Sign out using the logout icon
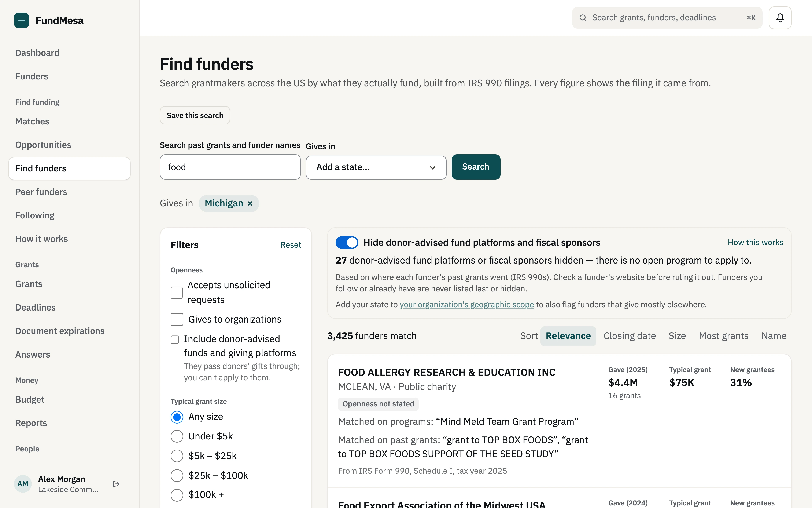Image resolution: width=812 pixels, height=508 pixels. (116, 484)
